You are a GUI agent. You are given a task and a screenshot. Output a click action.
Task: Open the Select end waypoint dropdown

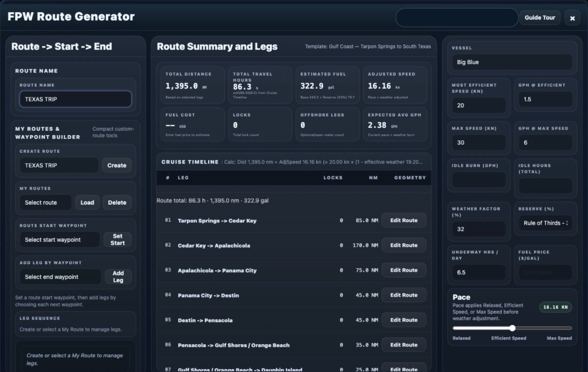[60, 277]
